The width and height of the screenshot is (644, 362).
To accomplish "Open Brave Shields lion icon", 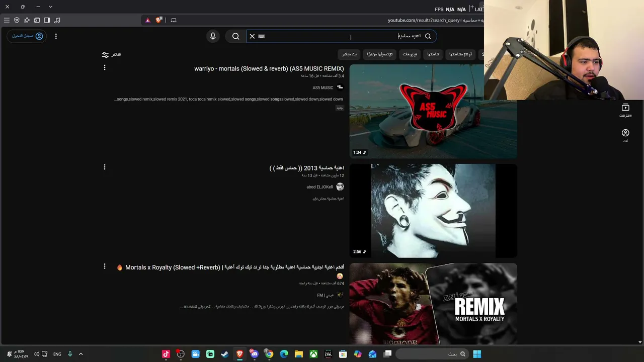I will pyautogui.click(x=159, y=20).
